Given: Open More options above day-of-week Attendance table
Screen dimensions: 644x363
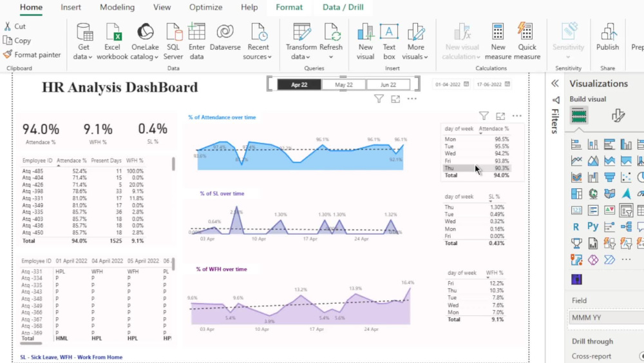Looking at the screenshot, I should (516, 116).
